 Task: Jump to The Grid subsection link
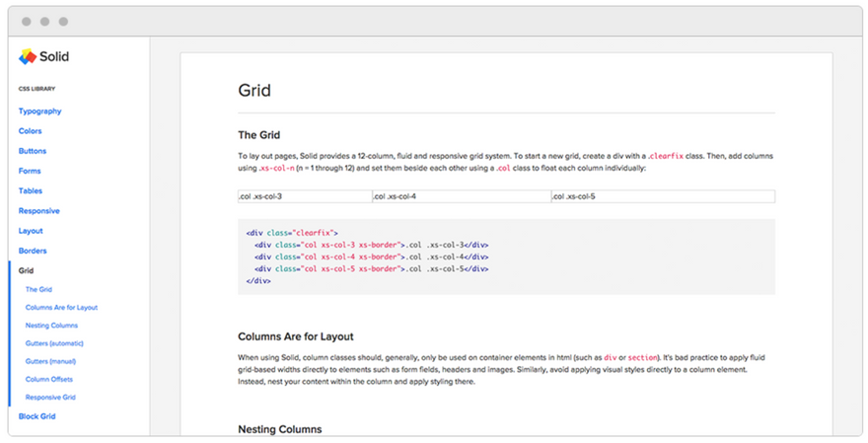click(38, 290)
